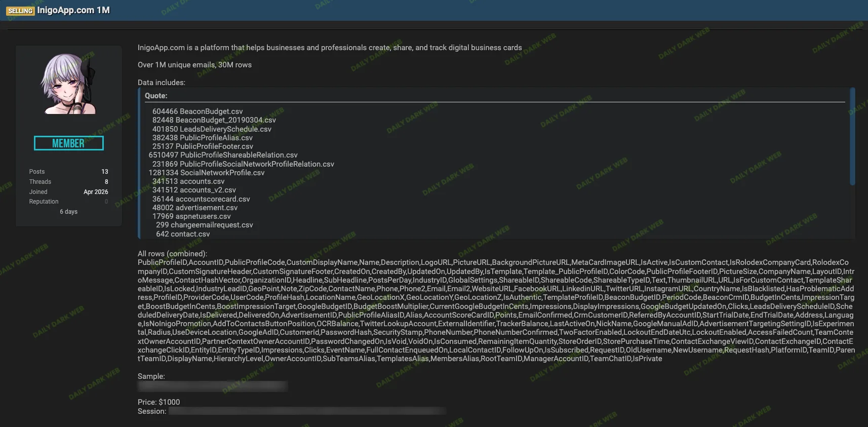
Task: Select the line 36144 accountscorecard.csv
Action: [201, 199]
